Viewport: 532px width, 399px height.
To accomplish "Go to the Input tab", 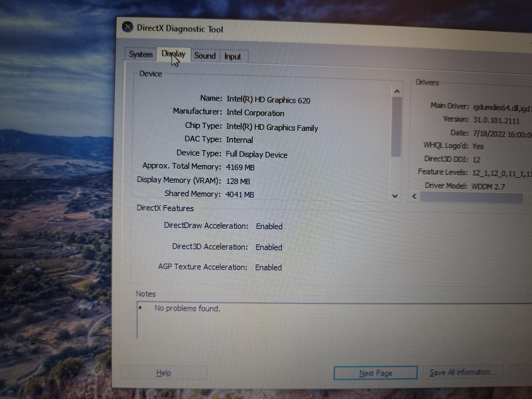I will (233, 57).
